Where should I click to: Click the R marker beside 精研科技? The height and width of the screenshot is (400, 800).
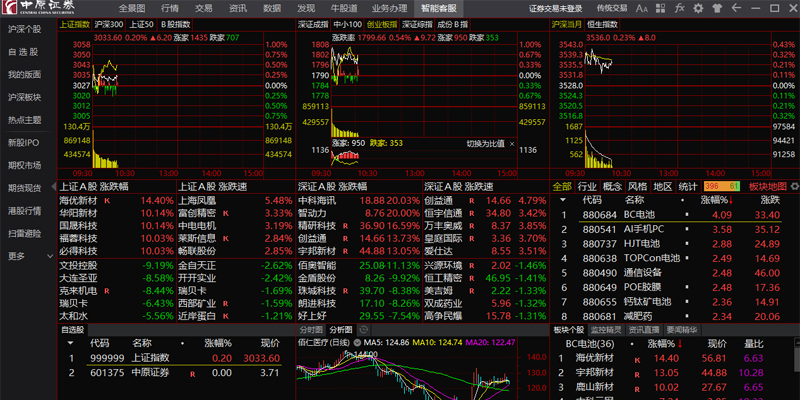click(x=345, y=226)
